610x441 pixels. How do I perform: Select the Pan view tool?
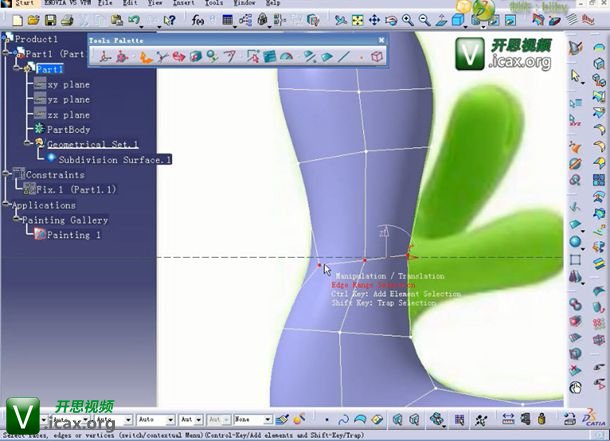pos(374,20)
